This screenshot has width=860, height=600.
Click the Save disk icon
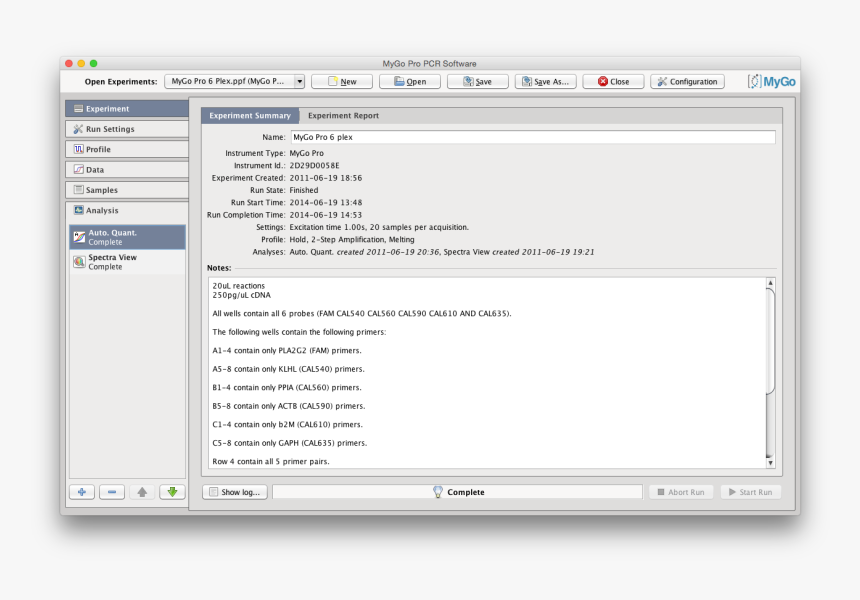coord(468,81)
